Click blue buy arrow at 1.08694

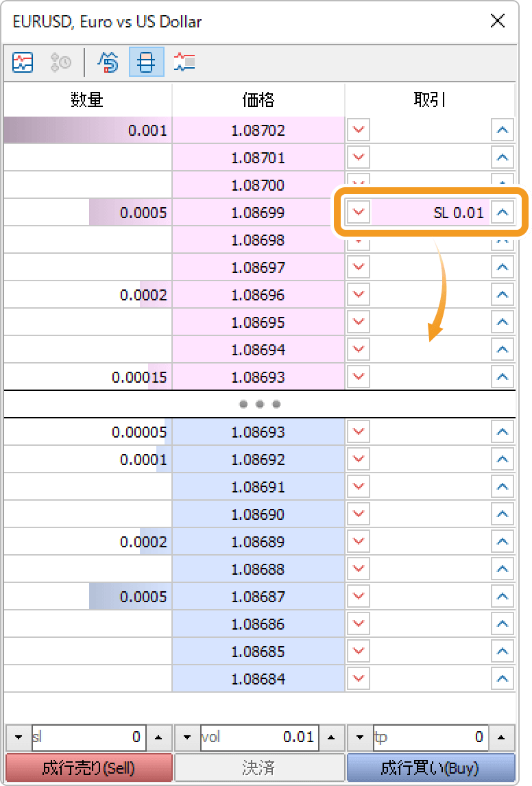(503, 350)
